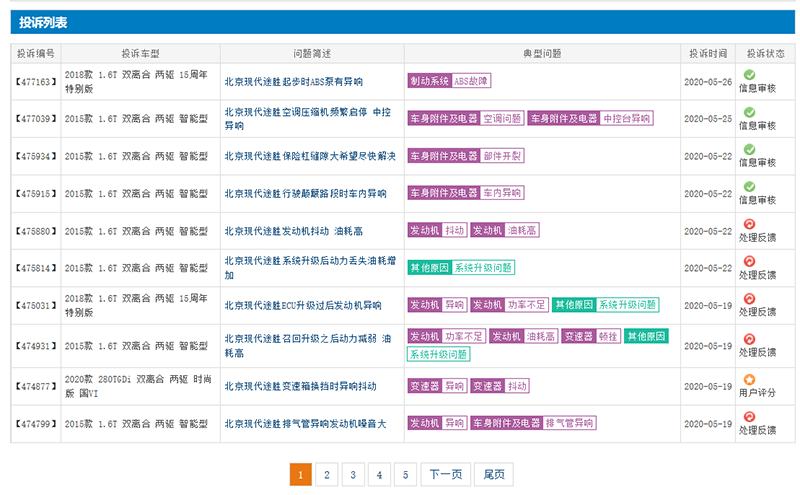Image resolution: width=800 pixels, height=495 pixels.
Task: Click red status icon for complaint 474799
Action: click(x=749, y=416)
